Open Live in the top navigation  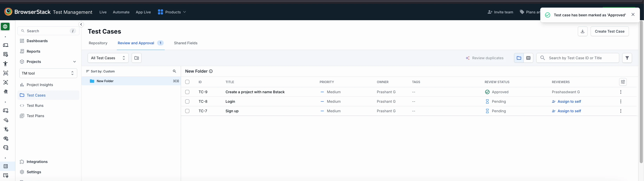pos(103,12)
